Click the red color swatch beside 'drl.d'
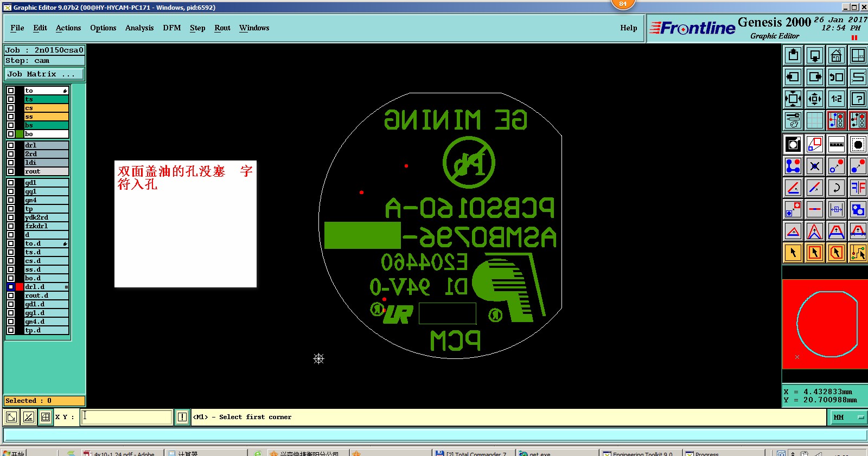 pyautogui.click(x=20, y=287)
